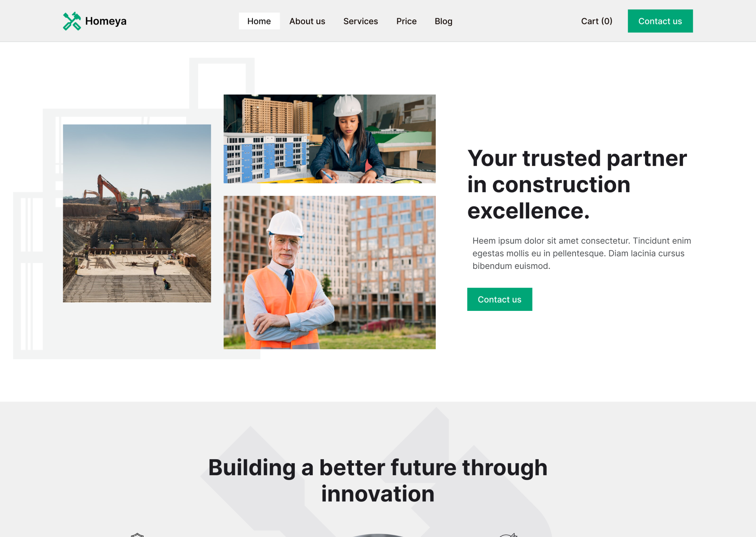Click the shield icon below the heading
The image size is (756, 537).
click(x=137, y=535)
